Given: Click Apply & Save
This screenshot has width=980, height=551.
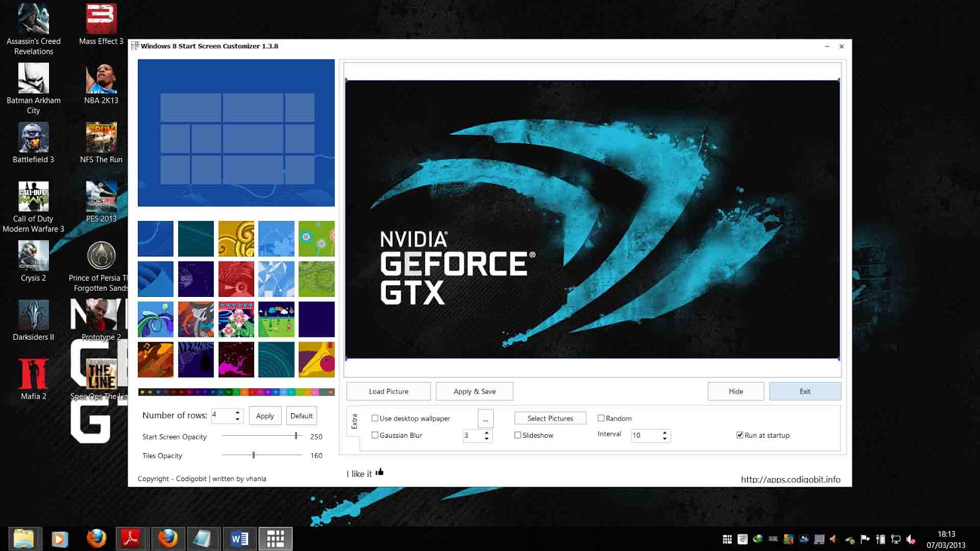Looking at the screenshot, I should [x=475, y=391].
